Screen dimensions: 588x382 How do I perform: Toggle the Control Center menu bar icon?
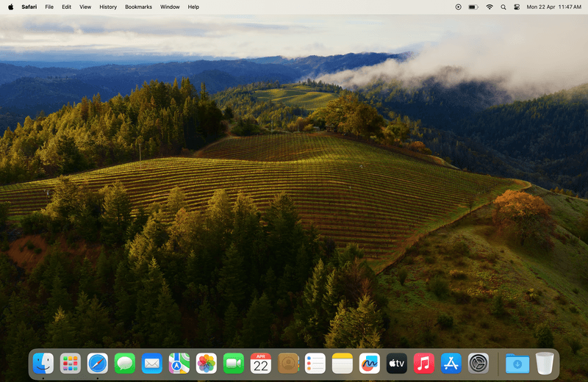(x=517, y=7)
